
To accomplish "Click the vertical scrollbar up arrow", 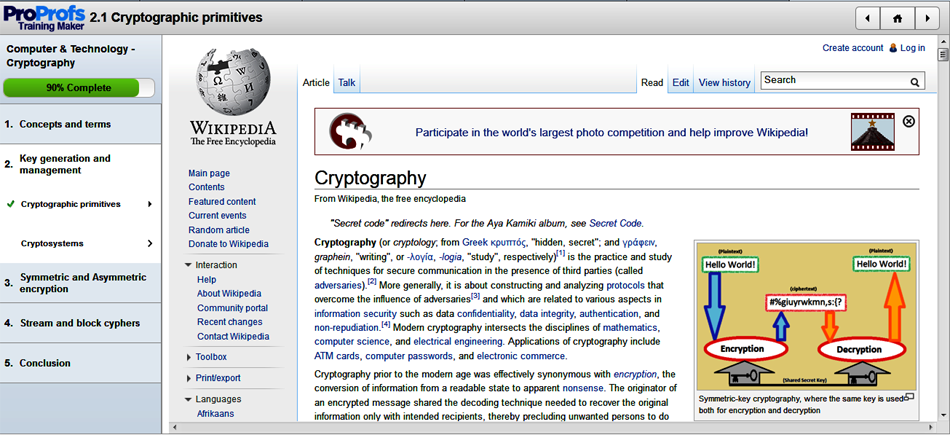I will pos(943,40).
